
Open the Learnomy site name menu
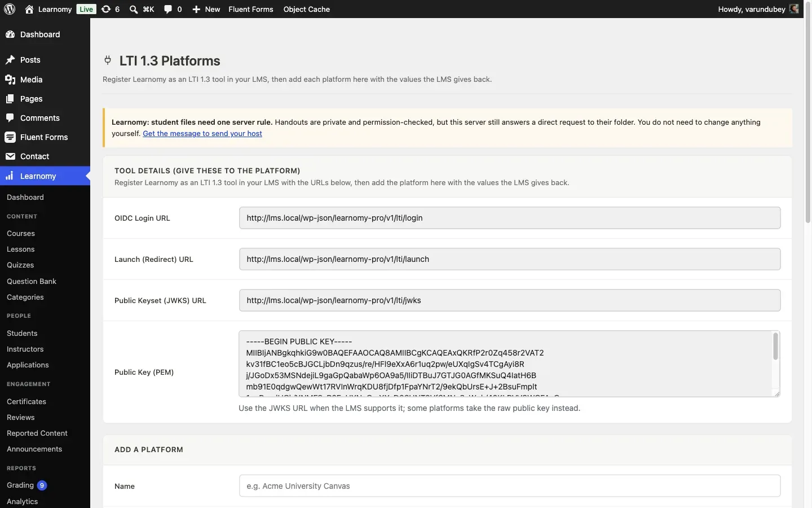tap(55, 9)
